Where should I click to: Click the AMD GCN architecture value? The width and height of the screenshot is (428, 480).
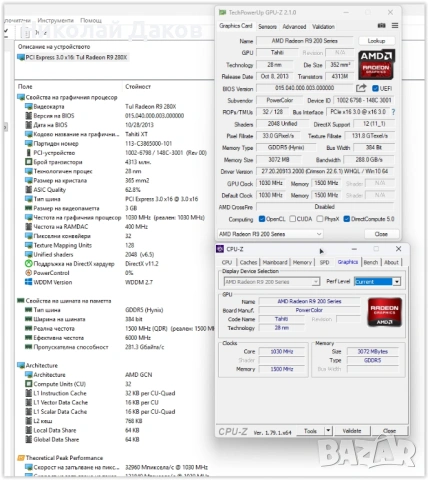[138, 375]
